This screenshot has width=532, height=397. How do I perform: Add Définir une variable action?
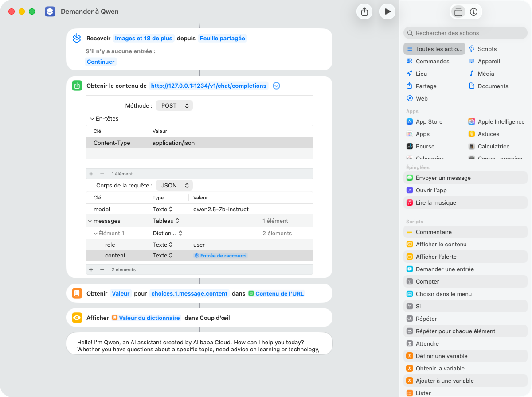pyautogui.click(x=465, y=356)
